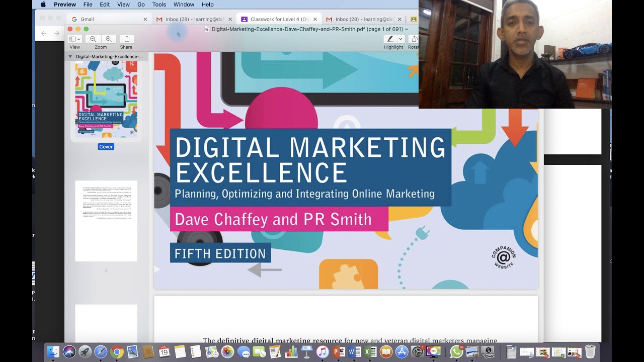644x362 pixels.
Task: Open Google Chrome from the Dock
Action: pyautogui.click(x=117, y=351)
